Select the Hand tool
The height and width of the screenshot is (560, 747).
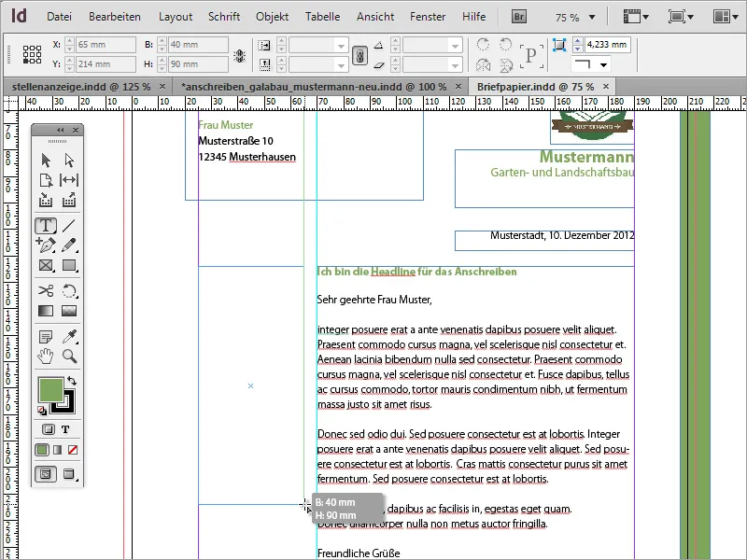pyautogui.click(x=46, y=357)
